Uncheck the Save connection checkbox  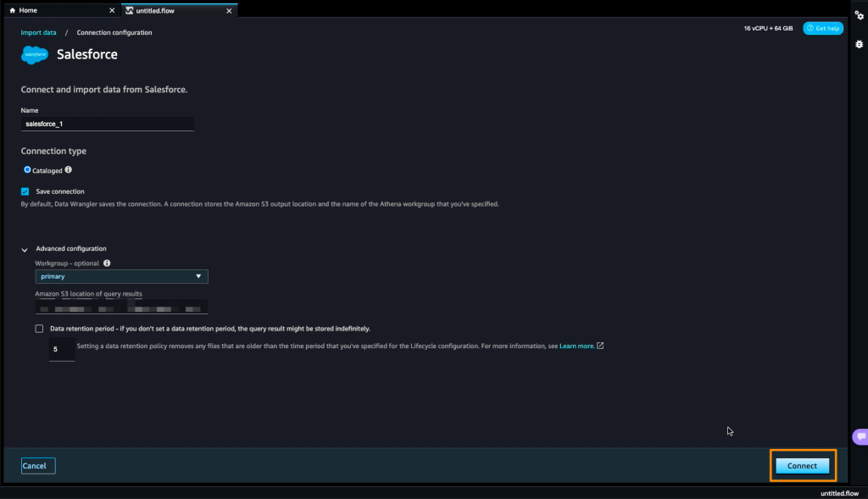pos(25,191)
